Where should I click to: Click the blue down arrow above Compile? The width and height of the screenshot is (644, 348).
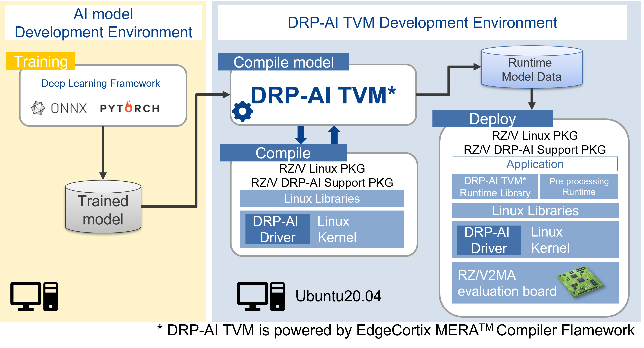pyautogui.click(x=301, y=135)
